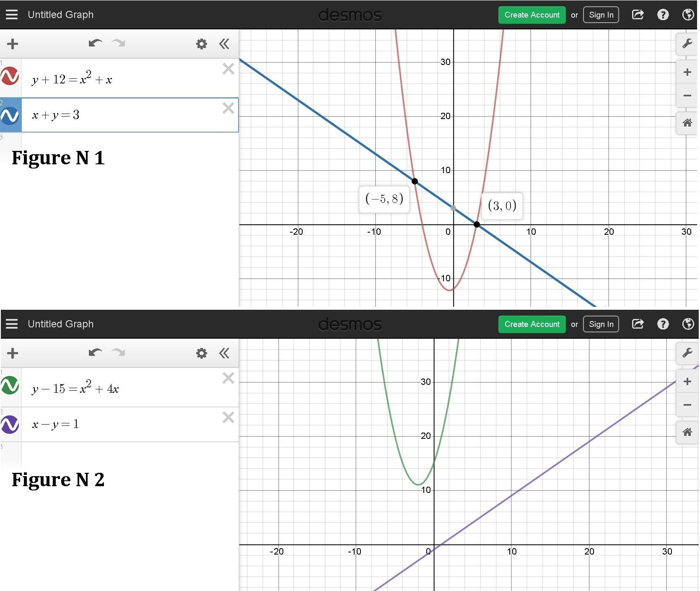Open graph settings wrench in upper graph

(687, 44)
